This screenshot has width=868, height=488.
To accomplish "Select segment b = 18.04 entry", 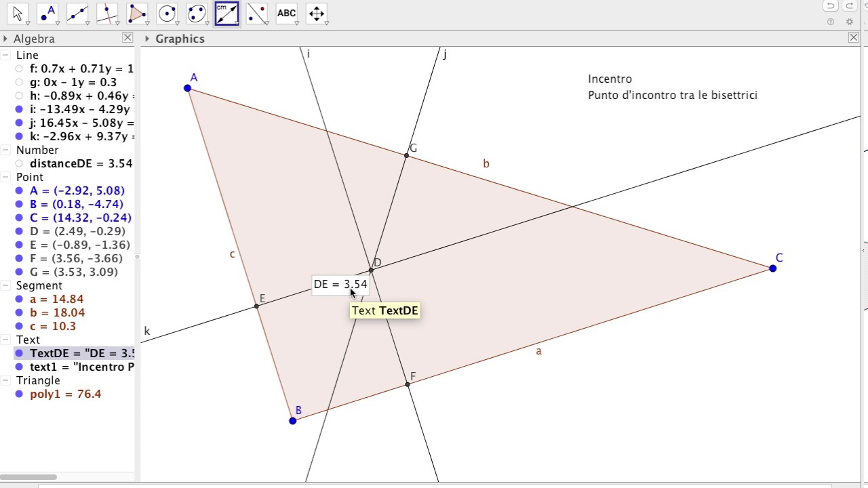I will (57, 312).
